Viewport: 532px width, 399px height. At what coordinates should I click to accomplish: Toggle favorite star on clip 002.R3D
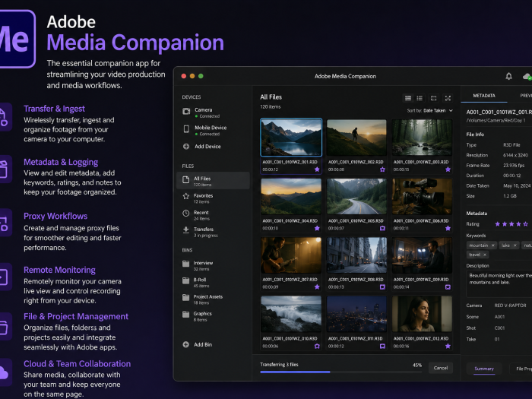(x=382, y=169)
